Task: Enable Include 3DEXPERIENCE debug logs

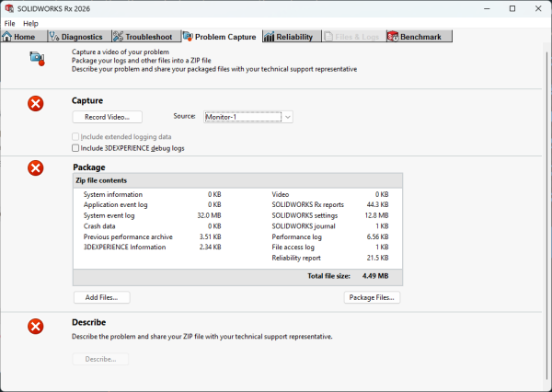Action: 75,148
